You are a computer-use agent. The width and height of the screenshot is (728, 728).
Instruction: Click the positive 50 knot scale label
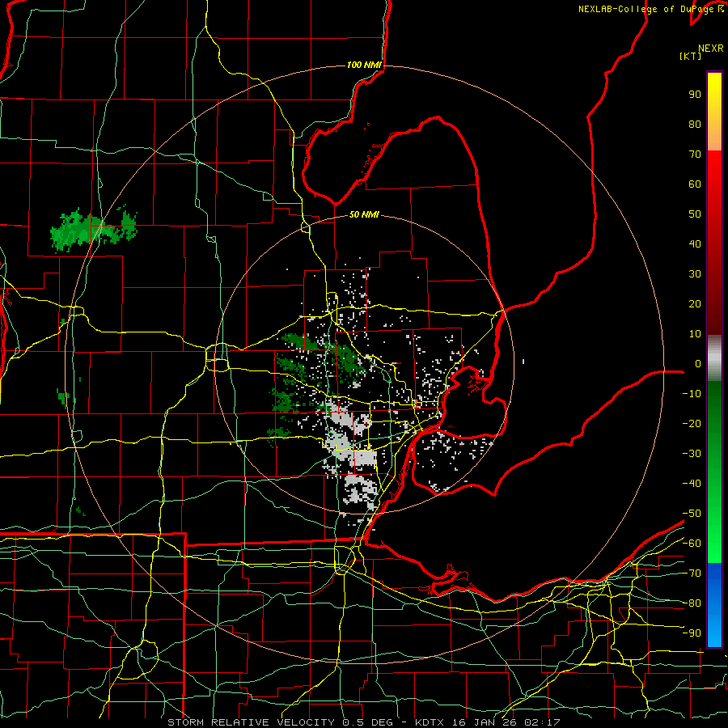coord(695,214)
